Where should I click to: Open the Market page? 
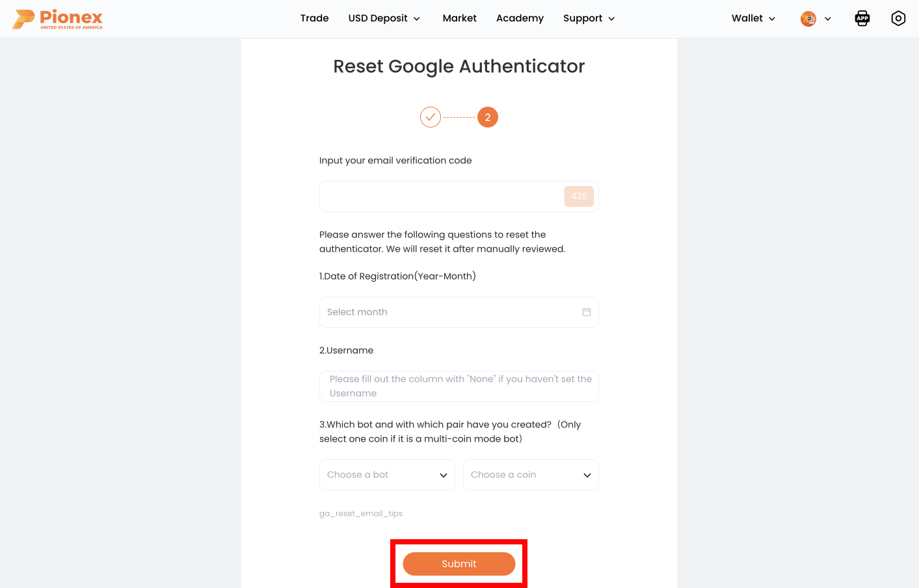[x=459, y=18]
